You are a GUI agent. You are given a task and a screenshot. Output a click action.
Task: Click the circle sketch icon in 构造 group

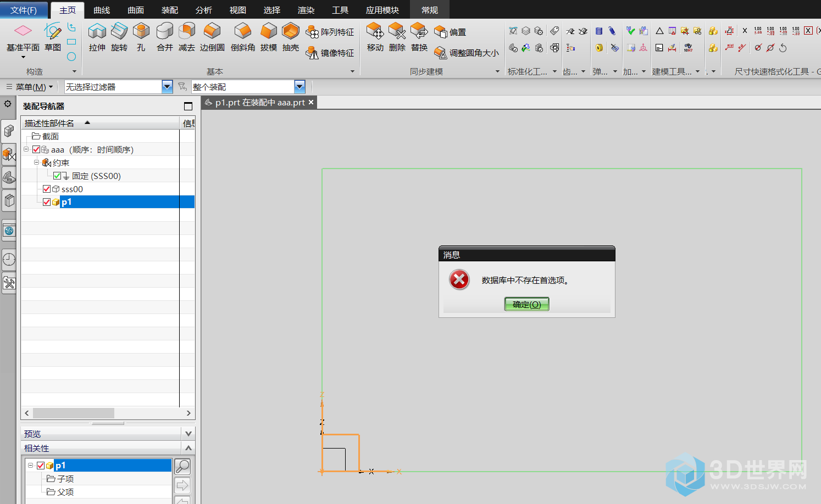[x=71, y=57]
